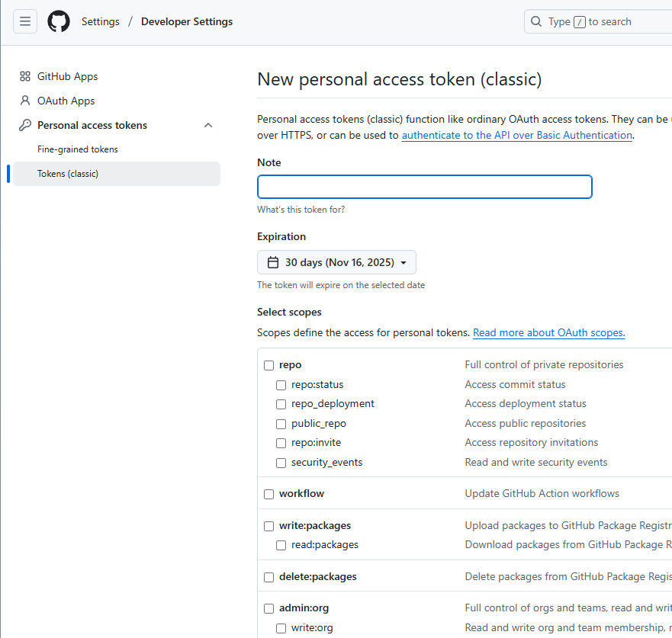This screenshot has height=638, width=672.
Task: Click the GitHub Apps grid icon
Action: click(25, 76)
